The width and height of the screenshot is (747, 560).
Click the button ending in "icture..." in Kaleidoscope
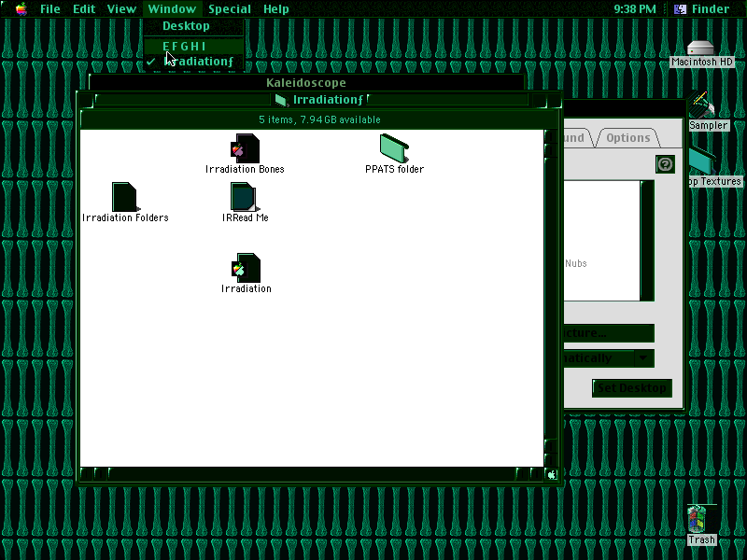coord(609,333)
